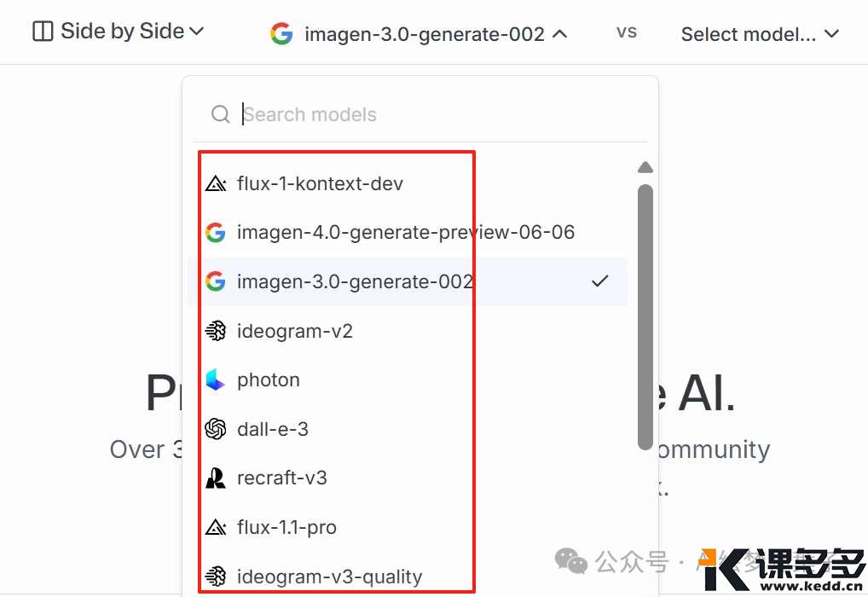This screenshot has width=868, height=597.
Task: Select the recraft-v3 list entry
Action: click(x=408, y=478)
